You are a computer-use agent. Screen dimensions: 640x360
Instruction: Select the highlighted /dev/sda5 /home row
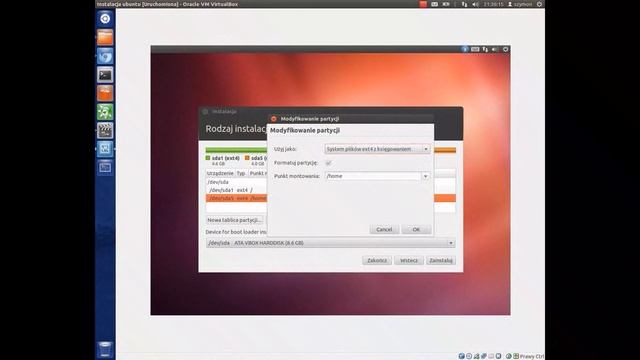[x=236, y=198]
